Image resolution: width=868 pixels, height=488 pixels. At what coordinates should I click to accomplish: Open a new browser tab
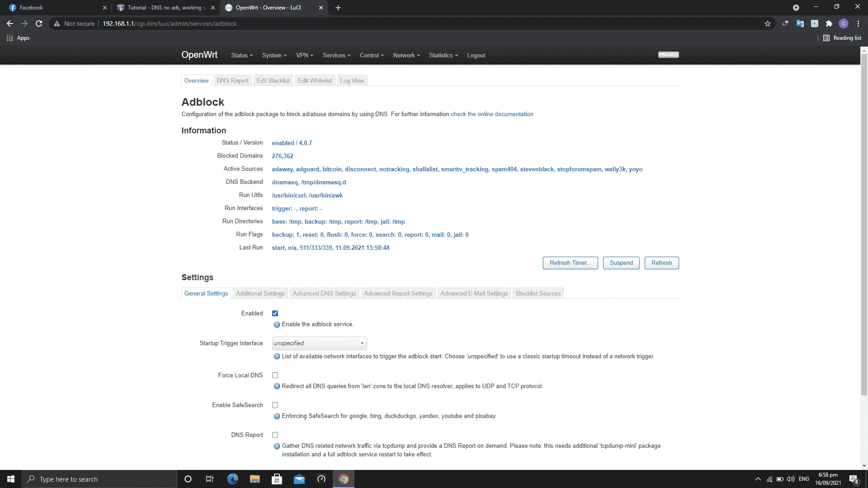point(338,8)
